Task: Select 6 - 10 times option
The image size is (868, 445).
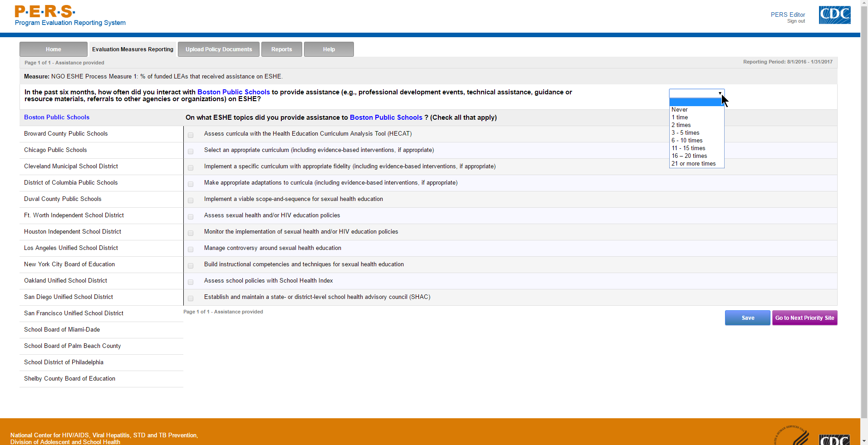Action: coord(696,141)
